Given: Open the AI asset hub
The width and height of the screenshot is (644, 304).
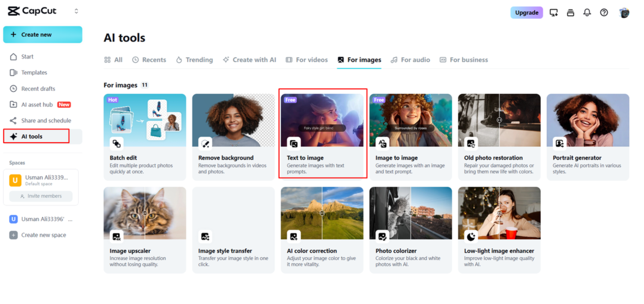Looking at the screenshot, I should click(x=37, y=104).
